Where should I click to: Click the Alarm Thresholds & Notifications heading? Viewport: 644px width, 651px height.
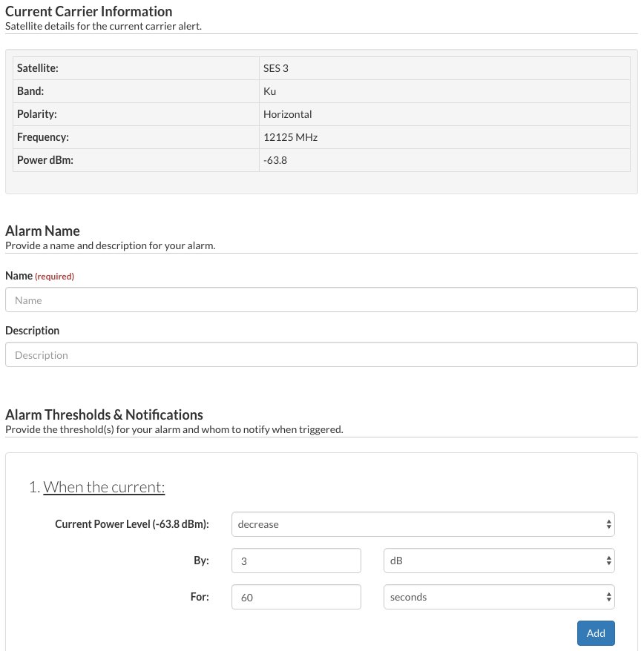[105, 414]
